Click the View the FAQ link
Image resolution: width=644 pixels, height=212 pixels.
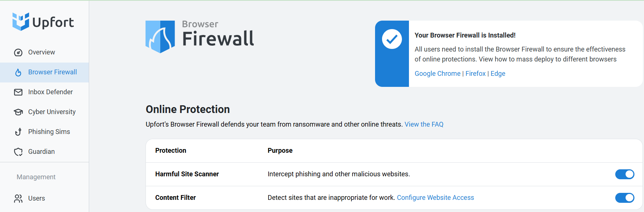coord(424,124)
